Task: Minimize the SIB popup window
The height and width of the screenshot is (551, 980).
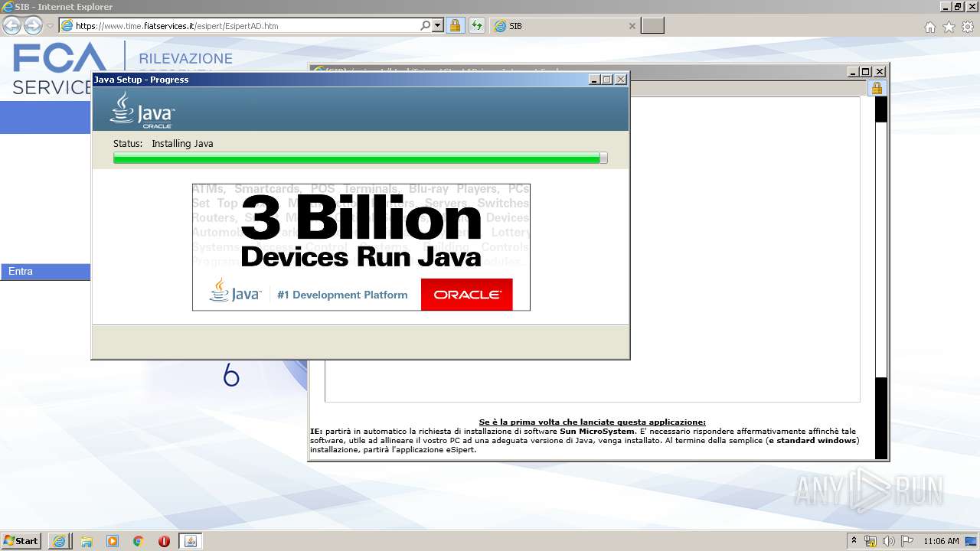Action: click(x=853, y=72)
